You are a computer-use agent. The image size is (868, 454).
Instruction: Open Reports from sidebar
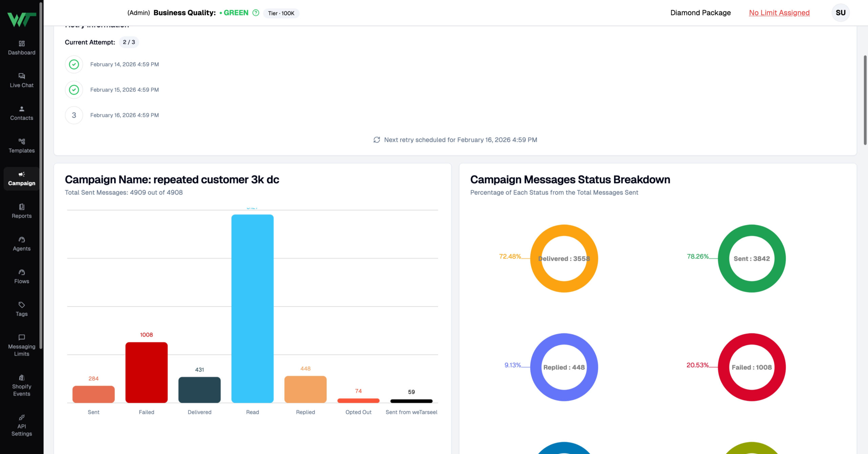tap(22, 211)
